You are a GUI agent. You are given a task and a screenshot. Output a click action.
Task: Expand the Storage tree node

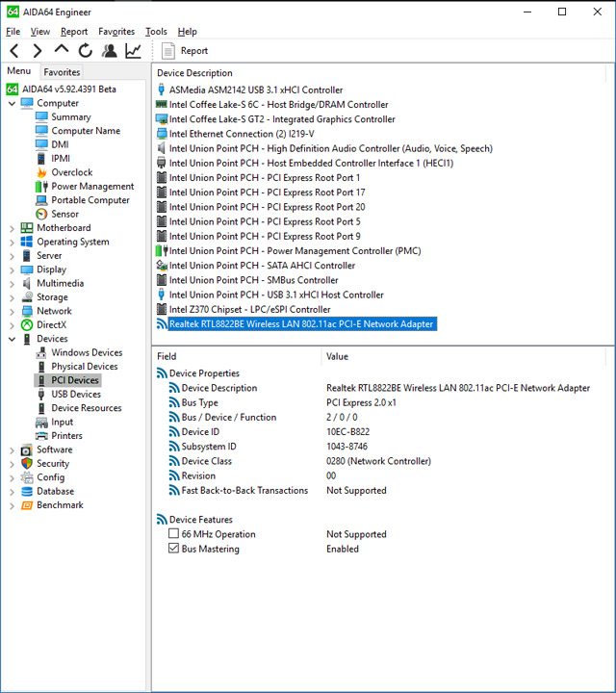tap(12, 297)
